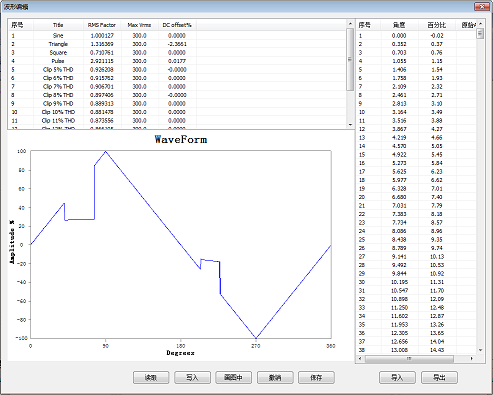This screenshot has width=493, height=395.
Task: Click the Max Vrms column header
Action: pos(139,25)
